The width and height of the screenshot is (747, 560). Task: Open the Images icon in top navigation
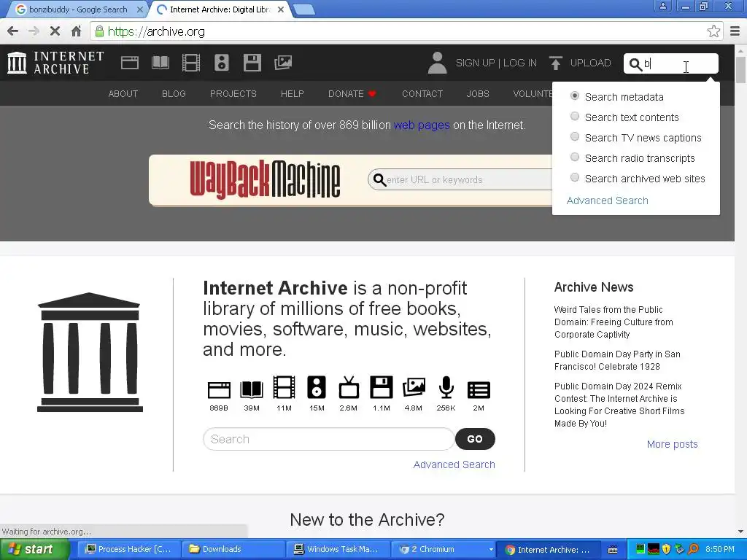[x=283, y=63]
